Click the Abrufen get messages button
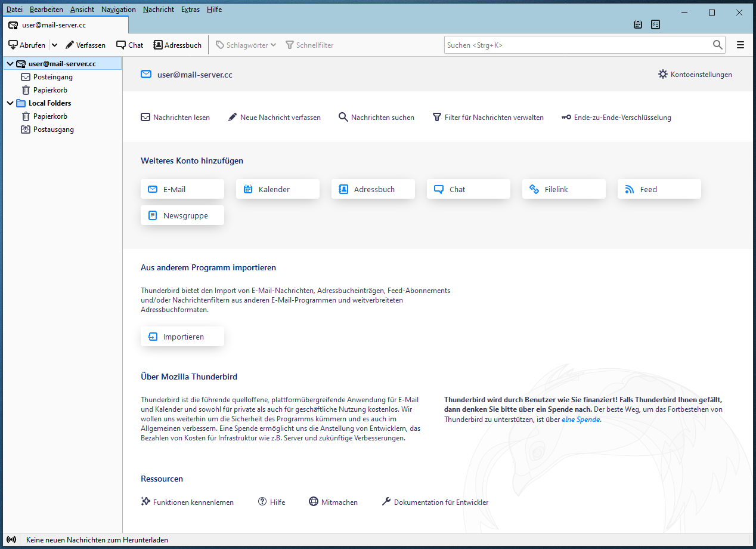This screenshot has height=549, width=756. coord(27,45)
